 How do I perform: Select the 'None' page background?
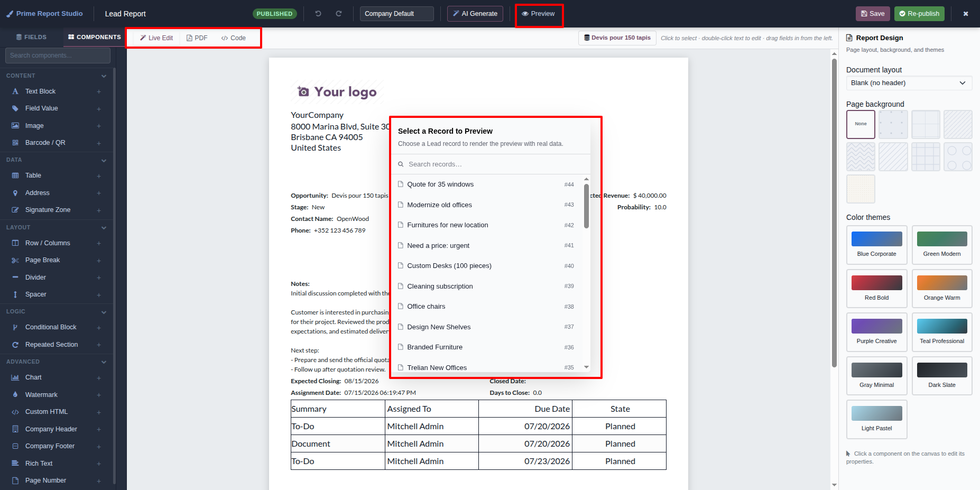pos(861,124)
